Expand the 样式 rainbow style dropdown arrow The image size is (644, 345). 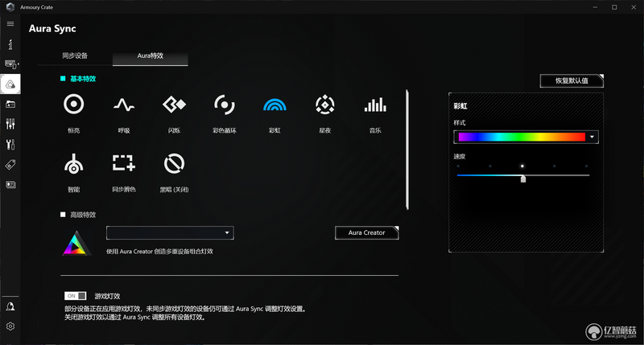[x=592, y=137]
